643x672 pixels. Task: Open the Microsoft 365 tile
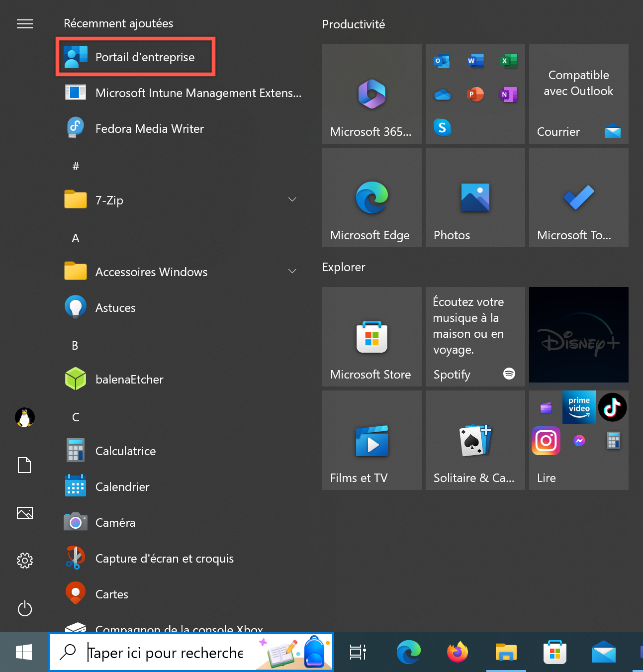click(x=372, y=94)
